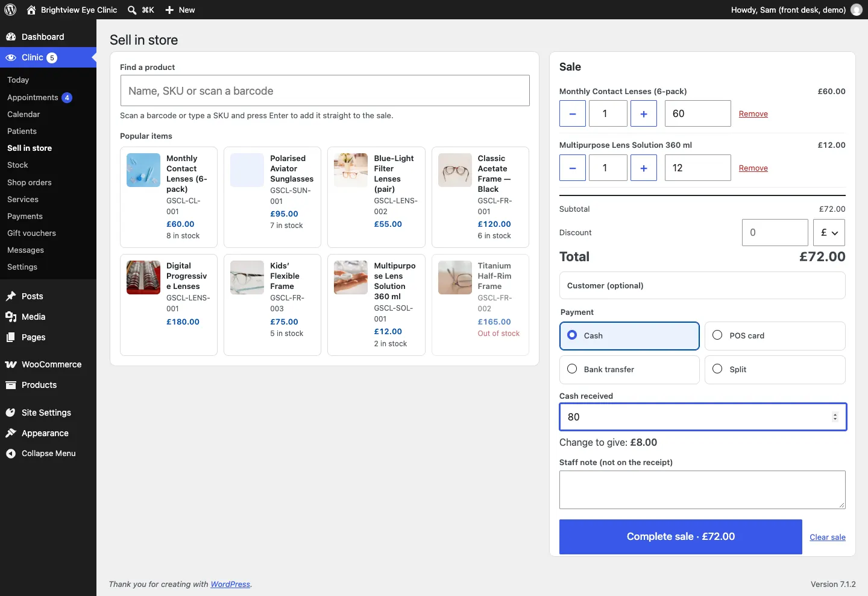Image resolution: width=868 pixels, height=596 pixels.
Task: Add Blue-Light Filter Lenses product card
Action: pyautogui.click(x=376, y=197)
